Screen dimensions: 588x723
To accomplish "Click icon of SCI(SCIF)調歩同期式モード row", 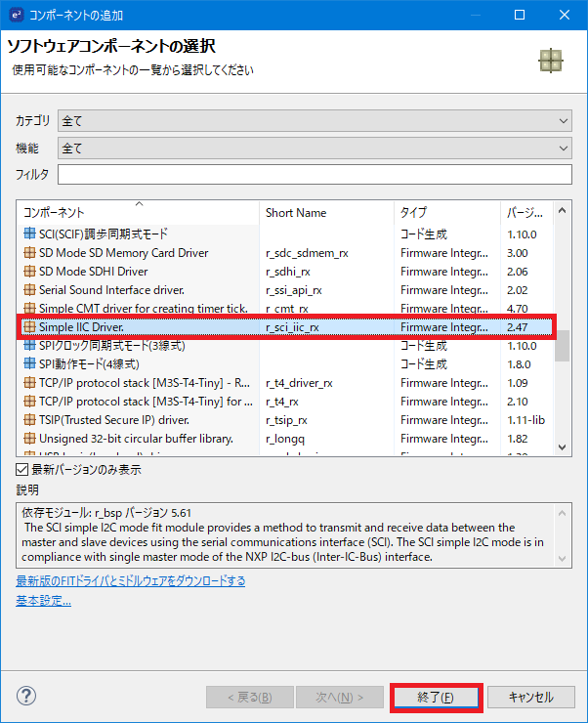I will [29, 234].
